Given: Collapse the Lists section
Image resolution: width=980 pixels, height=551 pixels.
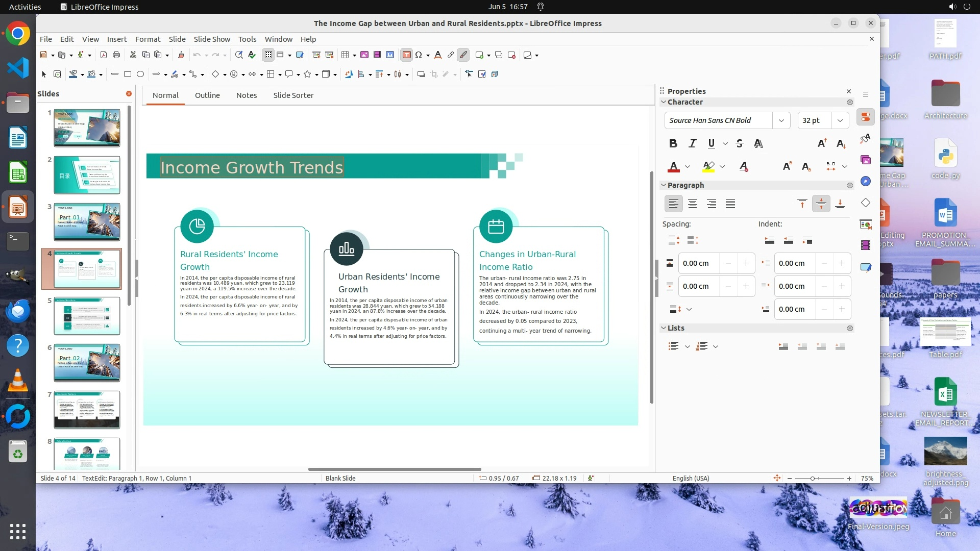Looking at the screenshot, I should click(664, 328).
